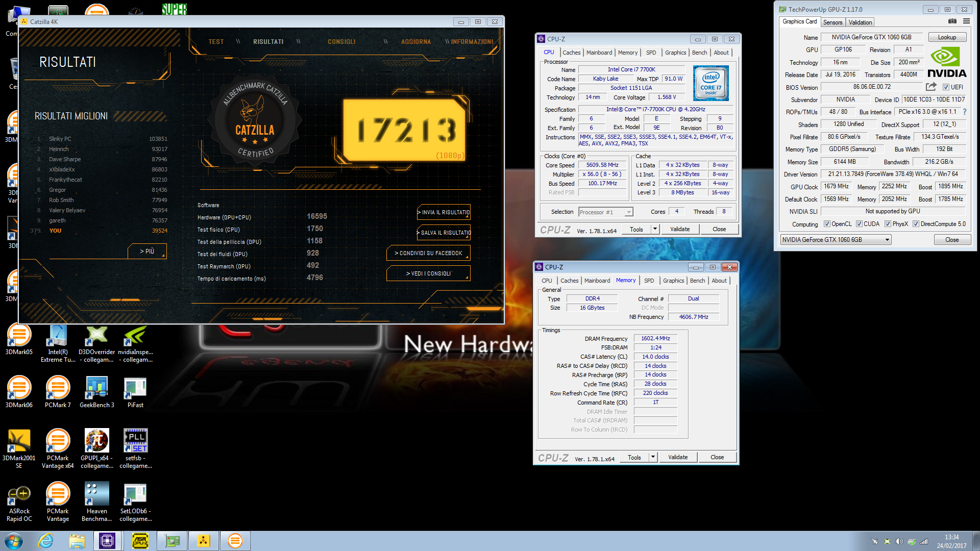Screen dimensions: 980x551
Task: Select the AGGIORNA menu in Catzilla
Action: pyautogui.click(x=415, y=42)
